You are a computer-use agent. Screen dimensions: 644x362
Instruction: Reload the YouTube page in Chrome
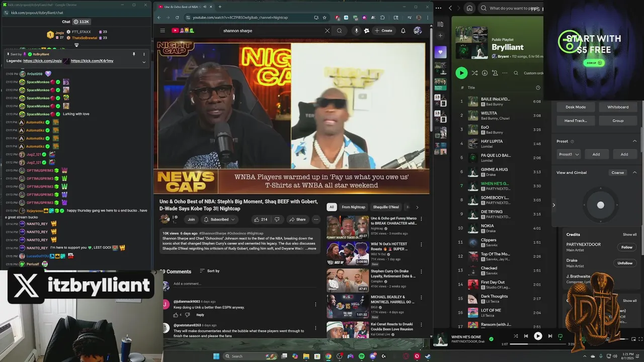tap(177, 18)
